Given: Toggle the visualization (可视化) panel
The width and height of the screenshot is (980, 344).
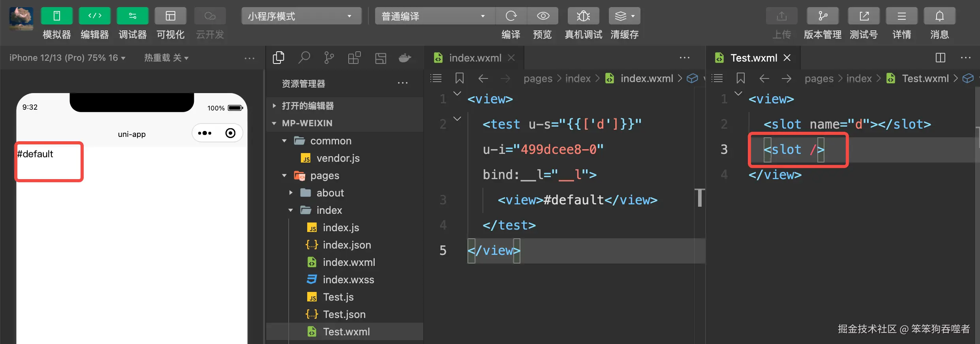Looking at the screenshot, I should pyautogui.click(x=171, y=16).
